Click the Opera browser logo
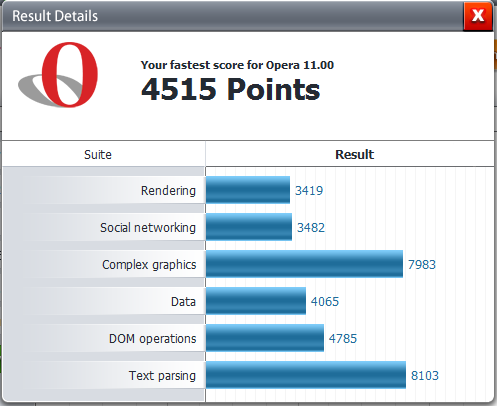The height and width of the screenshot is (406, 497). click(58, 75)
